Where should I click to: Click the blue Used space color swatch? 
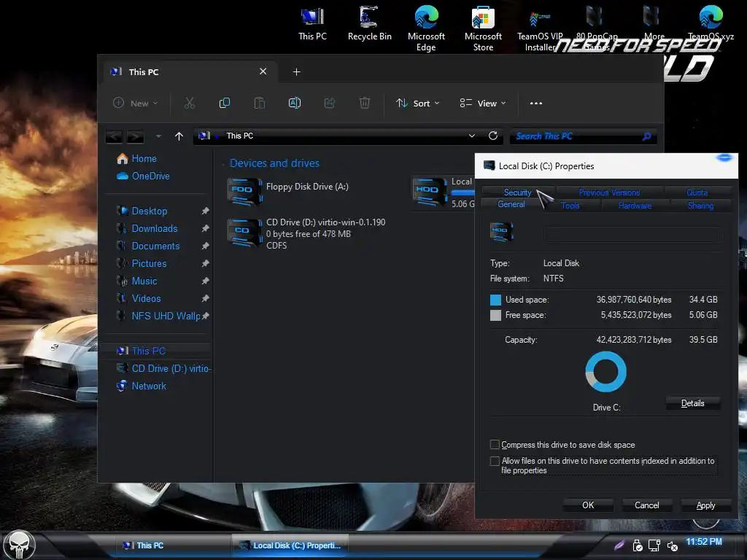click(495, 300)
